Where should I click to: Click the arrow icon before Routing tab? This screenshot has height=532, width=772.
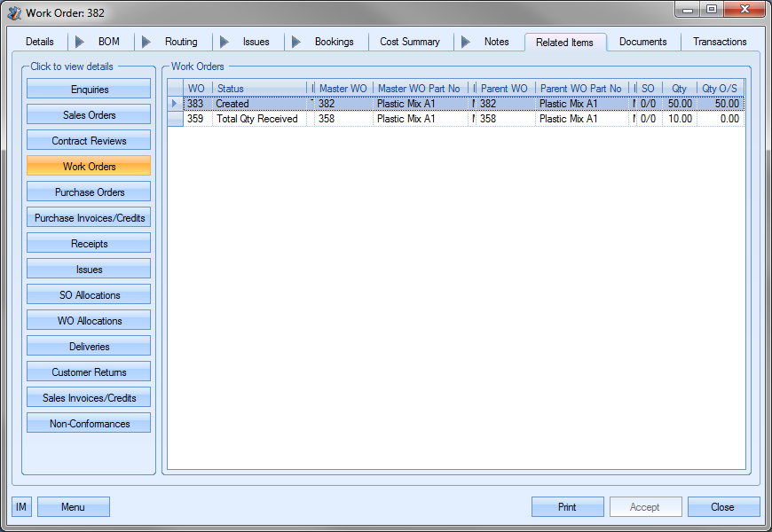(146, 42)
